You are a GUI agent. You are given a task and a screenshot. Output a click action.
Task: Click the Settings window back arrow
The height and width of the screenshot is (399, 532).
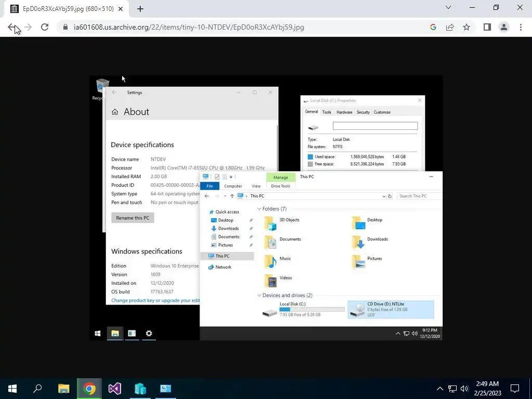click(114, 92)
